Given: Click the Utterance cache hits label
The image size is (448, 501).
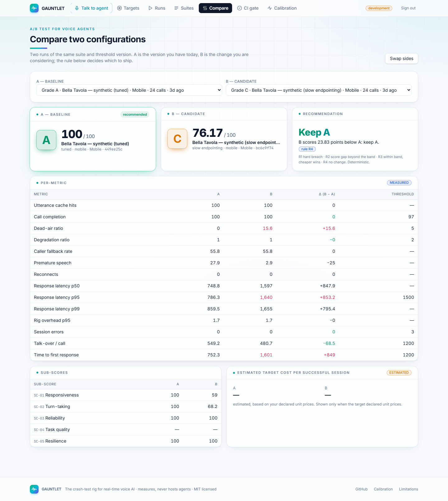Looking at the screenshot, I should (x=55, y=205).
